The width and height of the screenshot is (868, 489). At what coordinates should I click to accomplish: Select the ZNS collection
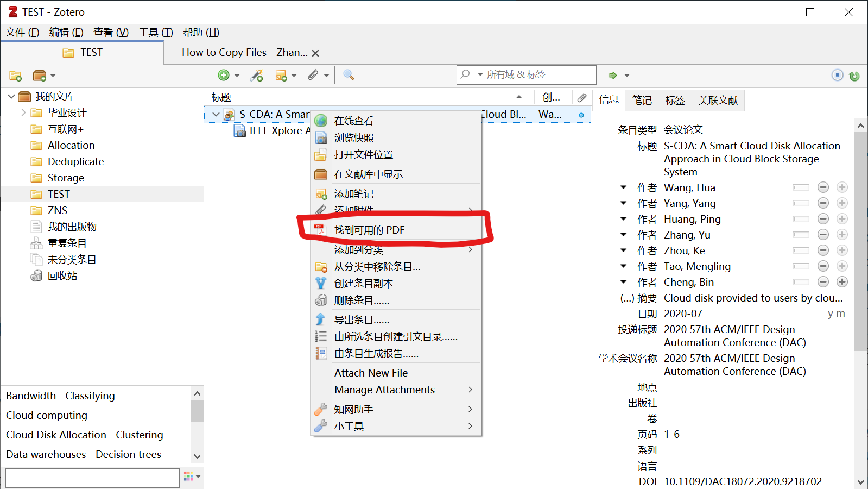58,210
